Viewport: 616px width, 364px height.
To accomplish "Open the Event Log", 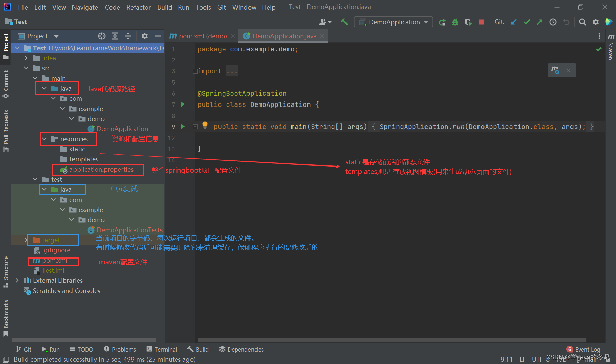I will (x=584, y=350).
